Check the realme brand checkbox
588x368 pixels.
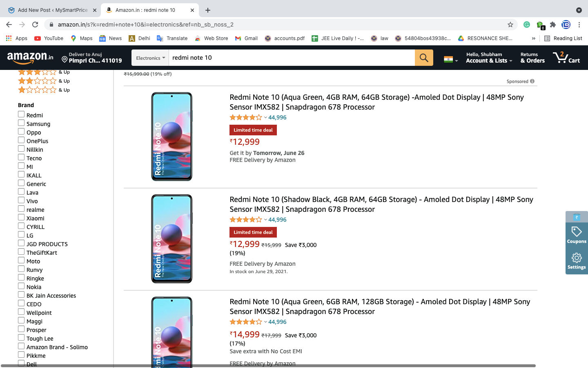tap(21, 209)
